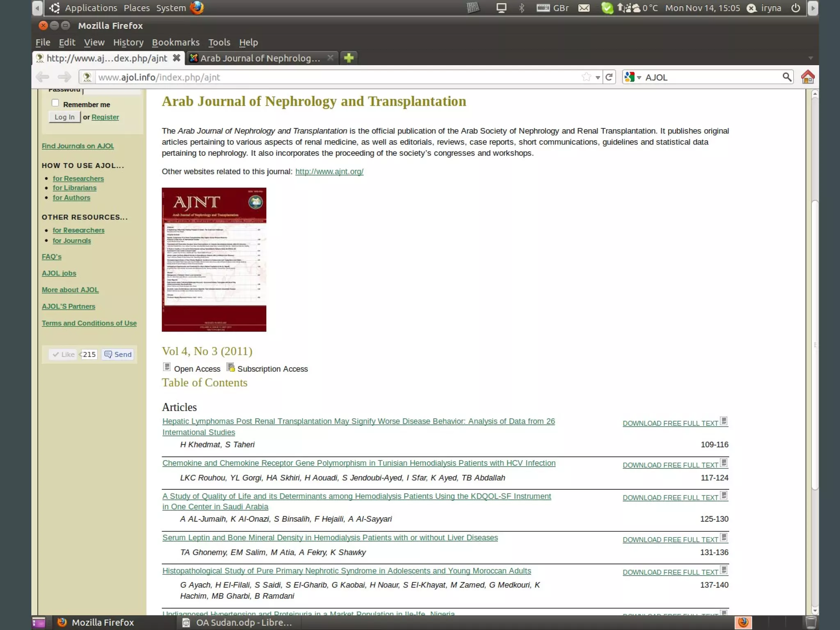The height and width of the screenshot is (630, 840).
Task: Open a new tab with plus icon
Action: 349,58
